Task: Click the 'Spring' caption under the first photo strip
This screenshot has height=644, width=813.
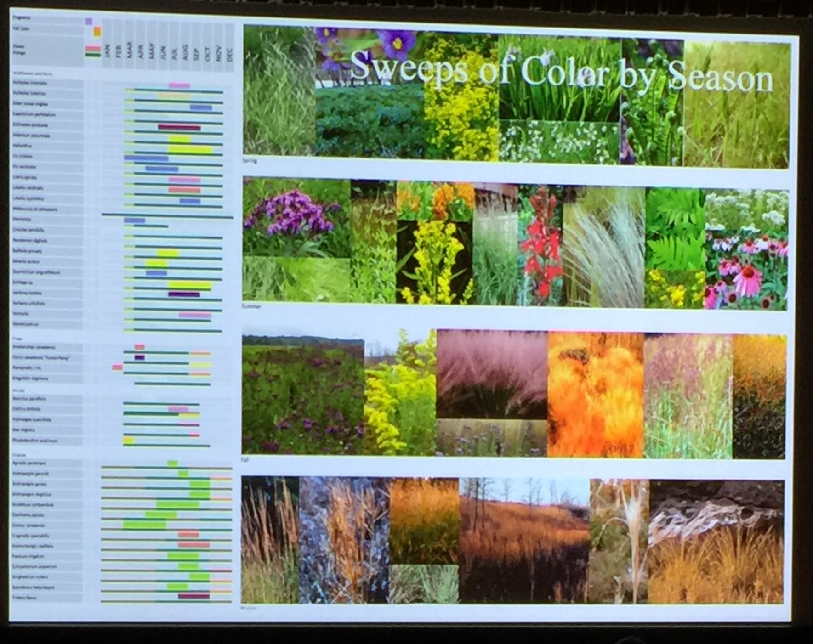Action: [250, 161]
